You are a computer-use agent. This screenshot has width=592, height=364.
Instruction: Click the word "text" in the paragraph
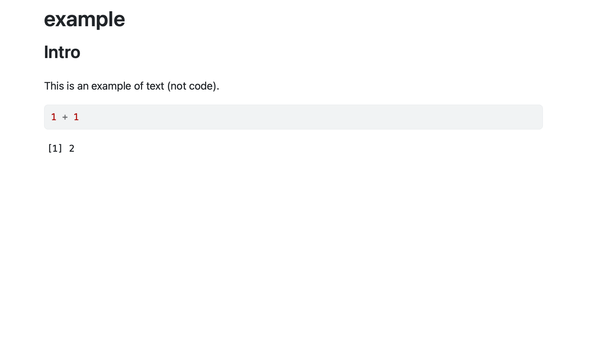point(155,86)
